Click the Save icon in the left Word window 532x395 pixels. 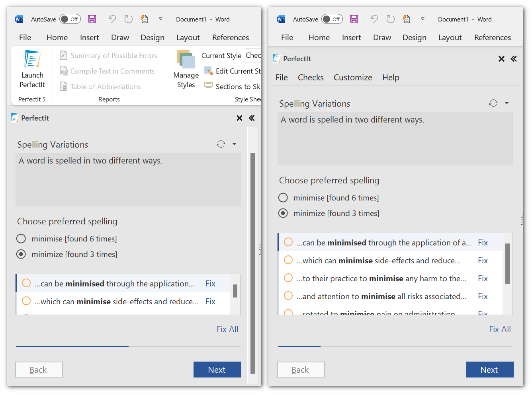click(92, 19)
